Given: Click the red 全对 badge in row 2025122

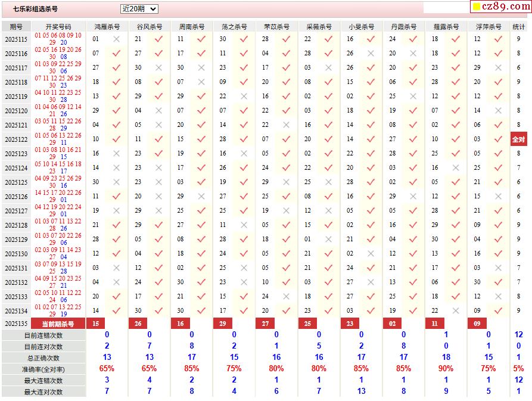Looking at the screenshot, I should 518,139.
